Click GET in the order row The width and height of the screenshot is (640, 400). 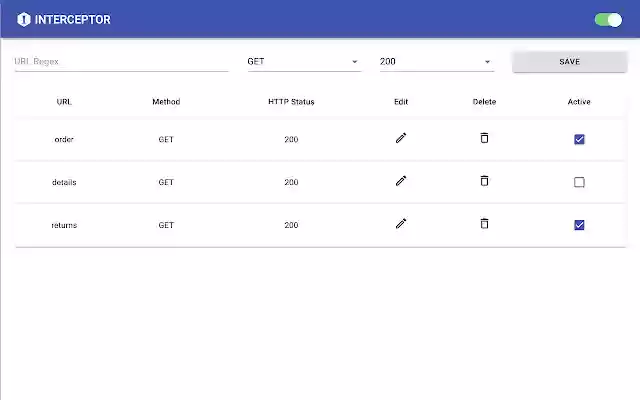pos(166,139)
